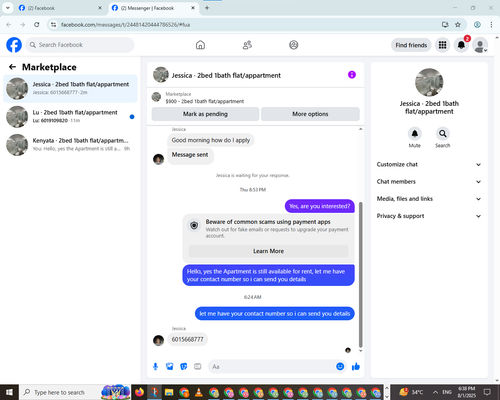View site information icon in address bar
The height and width of the screenshot is (400, 500).
coord(53,25)
